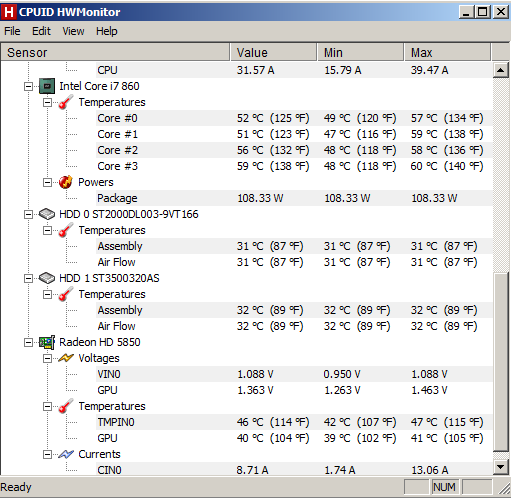
Task: Collapse Temperatures under Radeon HD 5850
Action: click(x=48, y=406)
